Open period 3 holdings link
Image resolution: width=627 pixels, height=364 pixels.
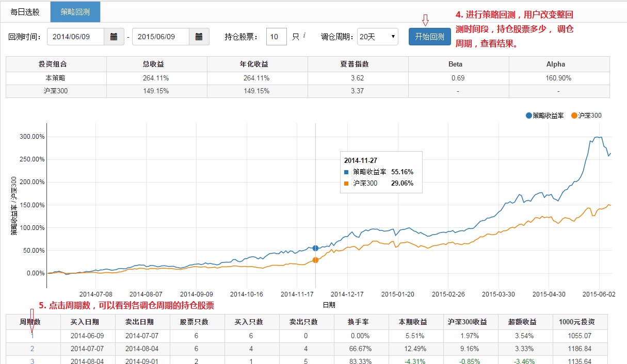[x=32, y=361]
